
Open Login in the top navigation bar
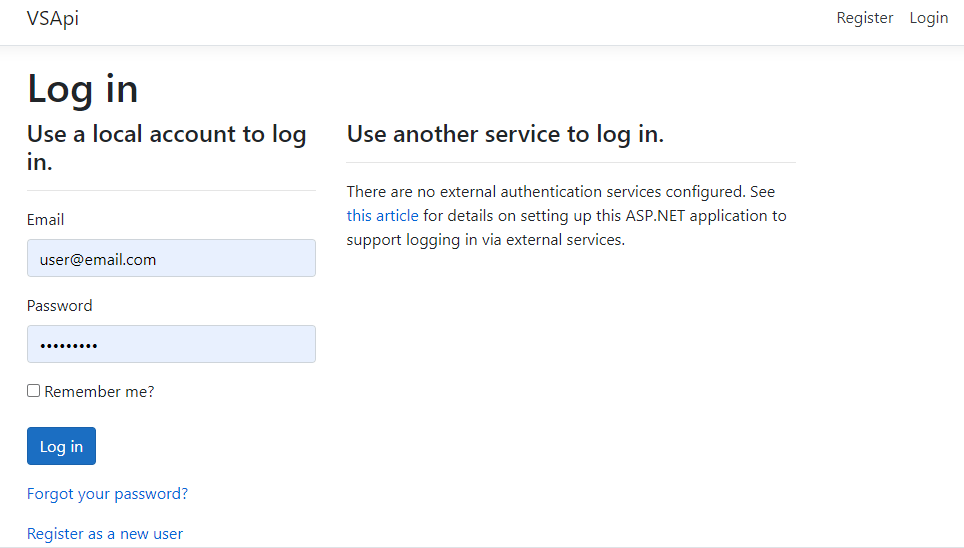click(x=928, y=18)
